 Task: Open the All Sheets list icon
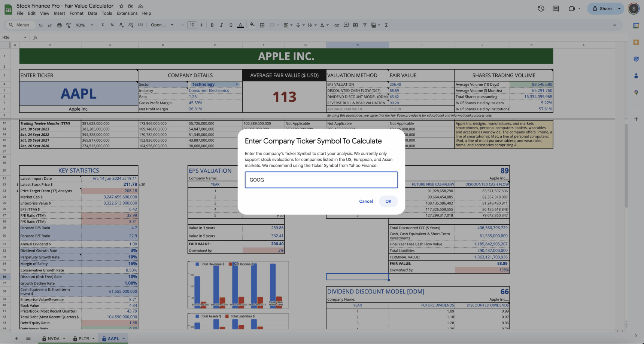tap(28, 338)
